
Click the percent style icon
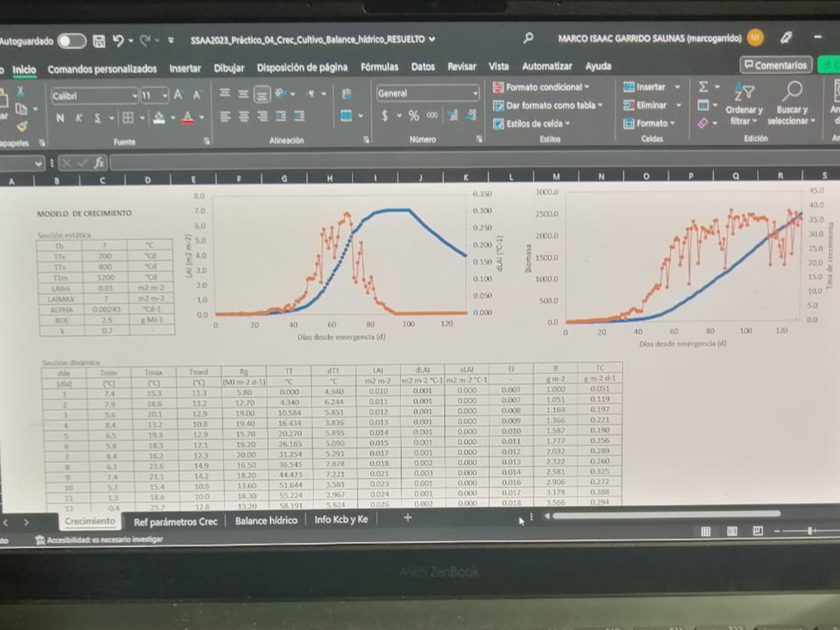tap(413, 116)
